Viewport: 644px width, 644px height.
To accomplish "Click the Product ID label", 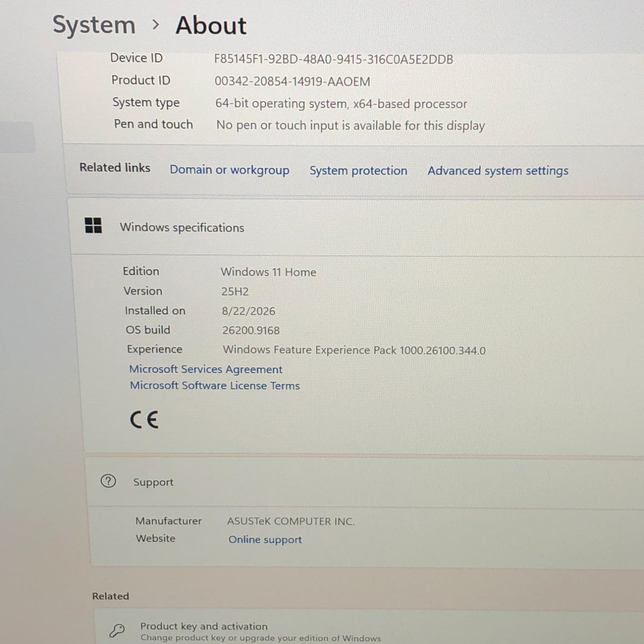I will click(x=141, y=80).
